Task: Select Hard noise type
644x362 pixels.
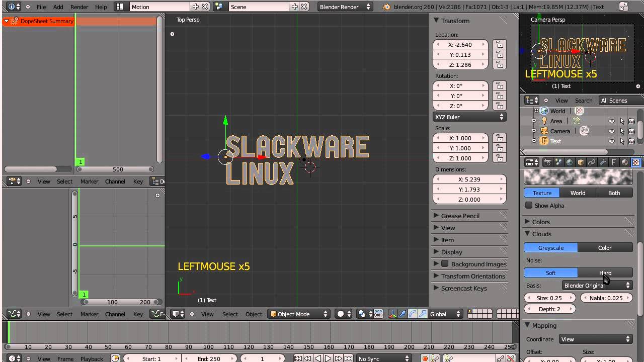Action: 605,273
